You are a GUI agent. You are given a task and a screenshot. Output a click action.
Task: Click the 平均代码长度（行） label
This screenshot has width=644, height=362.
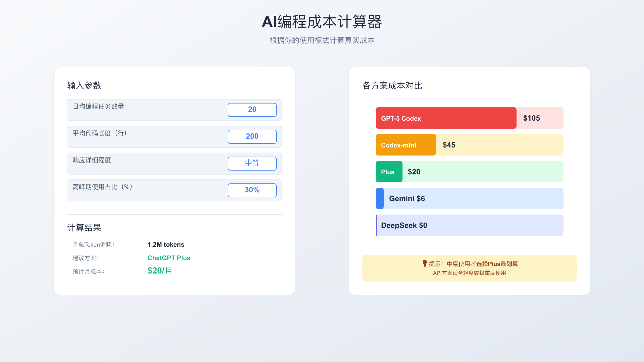coord(100,133)
